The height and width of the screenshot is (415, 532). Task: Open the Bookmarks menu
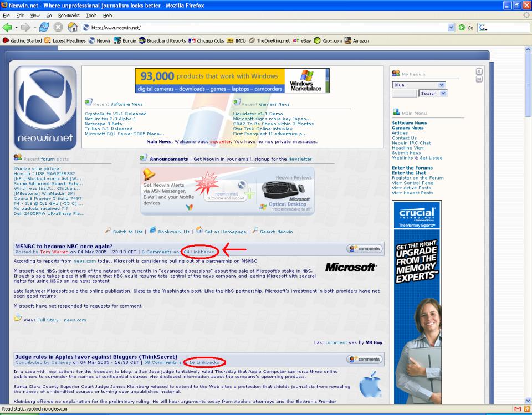pyautogui.click(x=69, y=16)
